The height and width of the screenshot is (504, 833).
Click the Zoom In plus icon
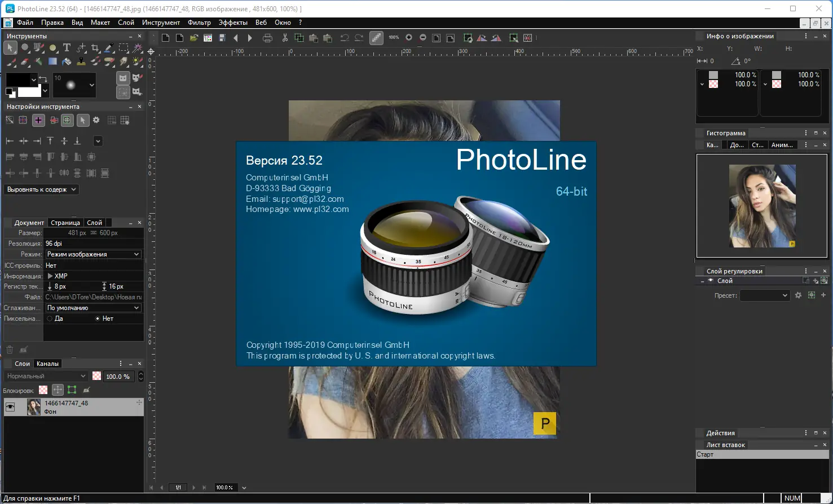pos(409,38)
